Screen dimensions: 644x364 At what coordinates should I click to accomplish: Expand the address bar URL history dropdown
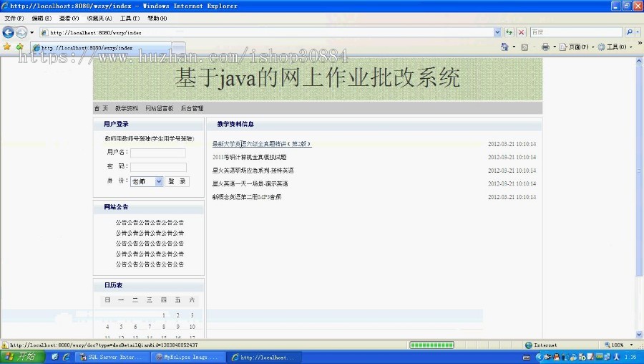click(497, 32)
